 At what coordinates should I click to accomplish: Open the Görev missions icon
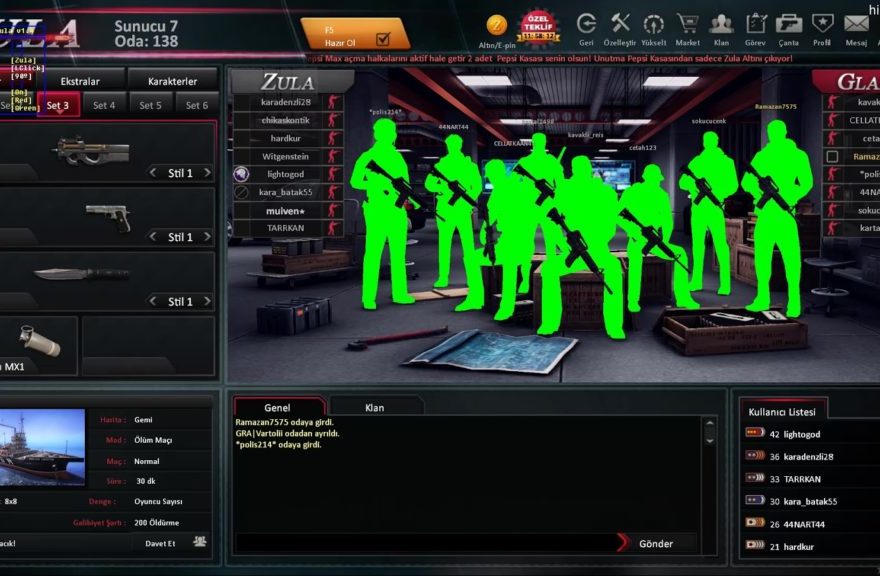pyautogui.click(x=755, y=24)
